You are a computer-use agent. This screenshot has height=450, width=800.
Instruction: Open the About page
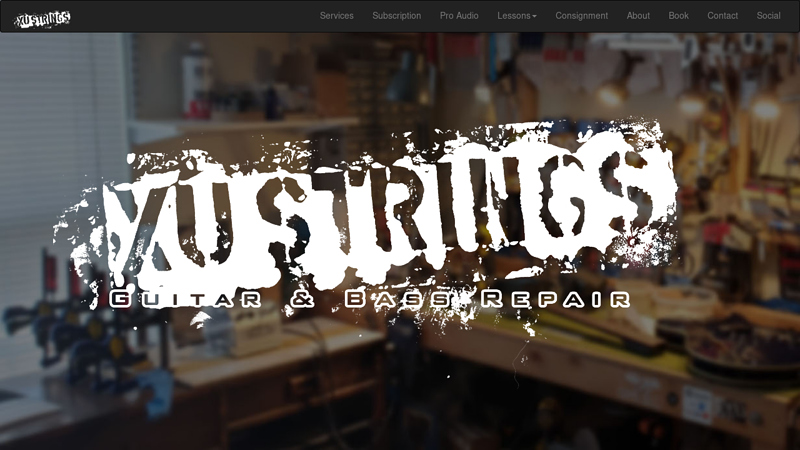tap(638, 16)
